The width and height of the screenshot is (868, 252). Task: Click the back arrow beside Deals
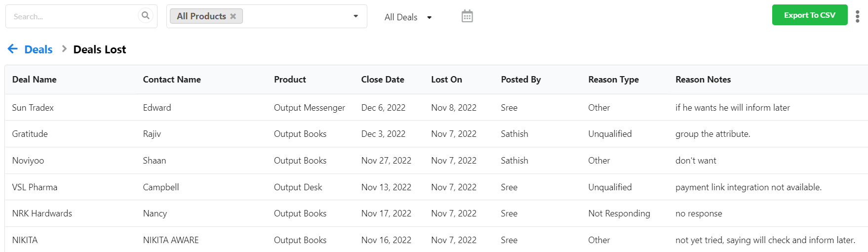coord(13,49)
